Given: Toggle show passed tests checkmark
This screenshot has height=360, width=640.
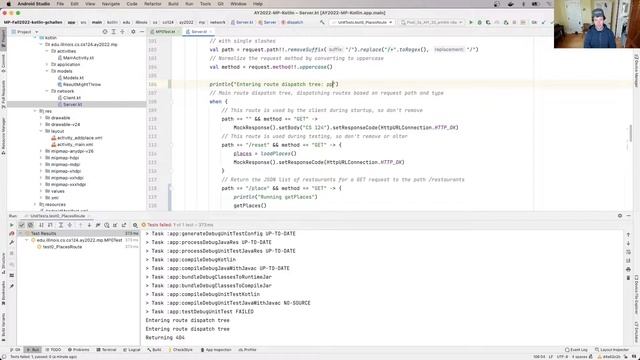Looking at the screenshot, I should (x=22, y=225).
